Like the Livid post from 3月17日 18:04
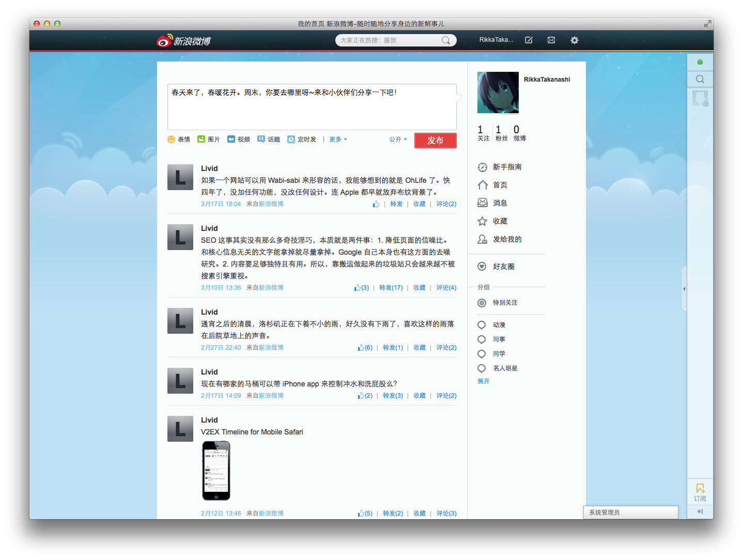 click(x=376, y=204)
